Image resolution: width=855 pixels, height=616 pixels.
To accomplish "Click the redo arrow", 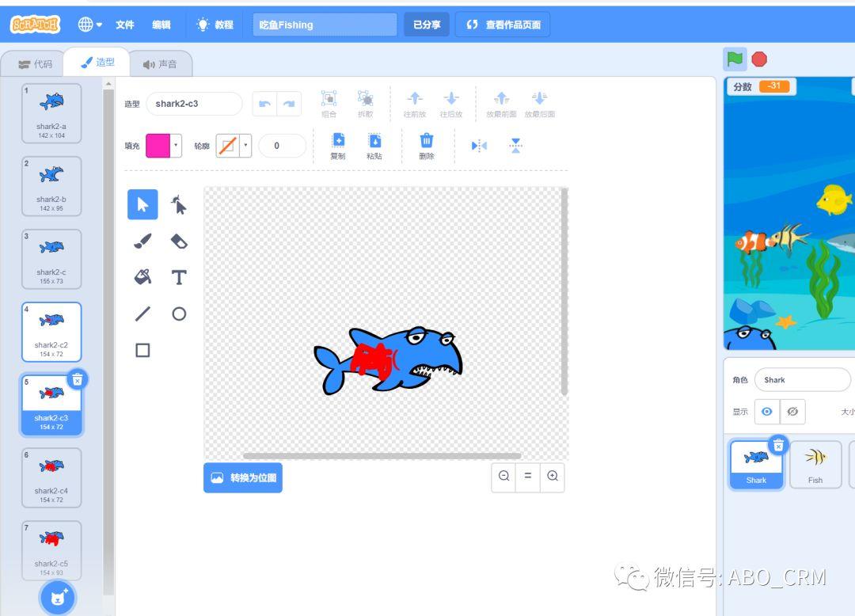I will 289,104.
